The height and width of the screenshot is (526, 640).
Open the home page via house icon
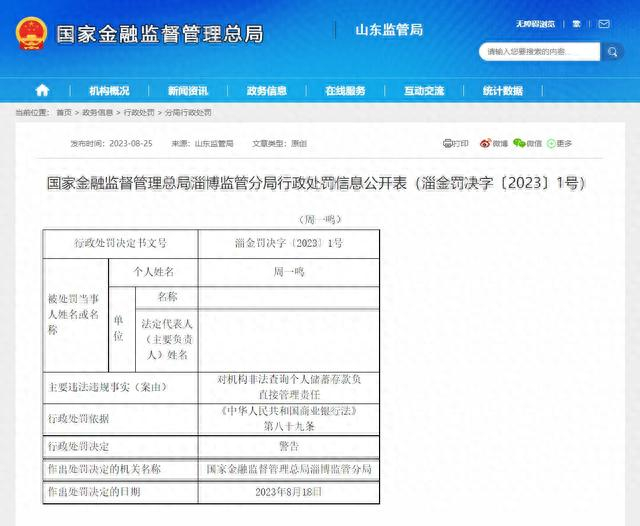(42, 90)
